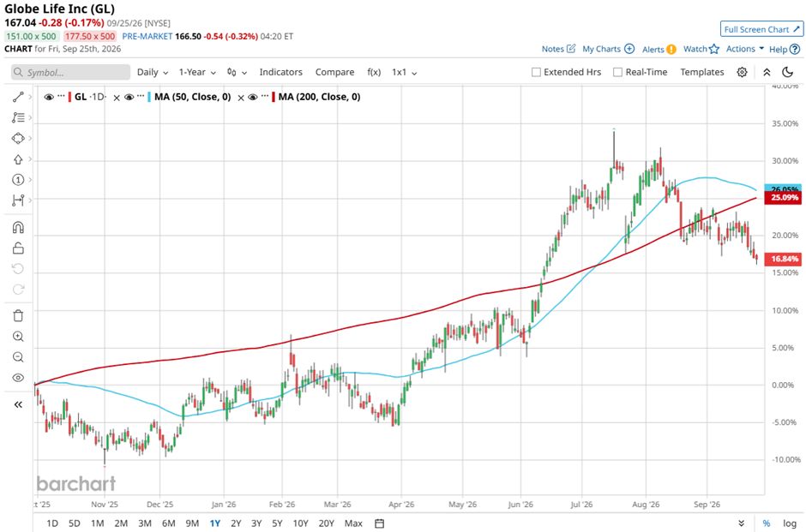Enable the Extended Hrs checkbox
Viewport: 806px width, 532px height.
[536, 73]
